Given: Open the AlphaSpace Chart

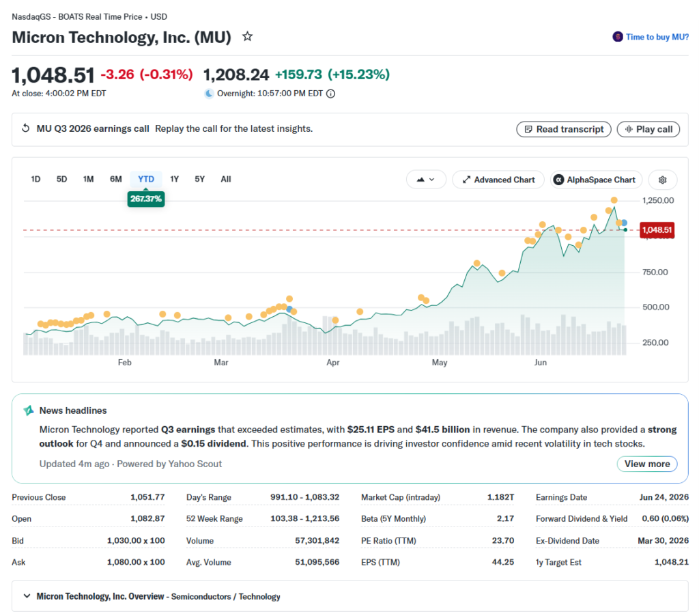Looking at the screenshot, I should 596,180.
